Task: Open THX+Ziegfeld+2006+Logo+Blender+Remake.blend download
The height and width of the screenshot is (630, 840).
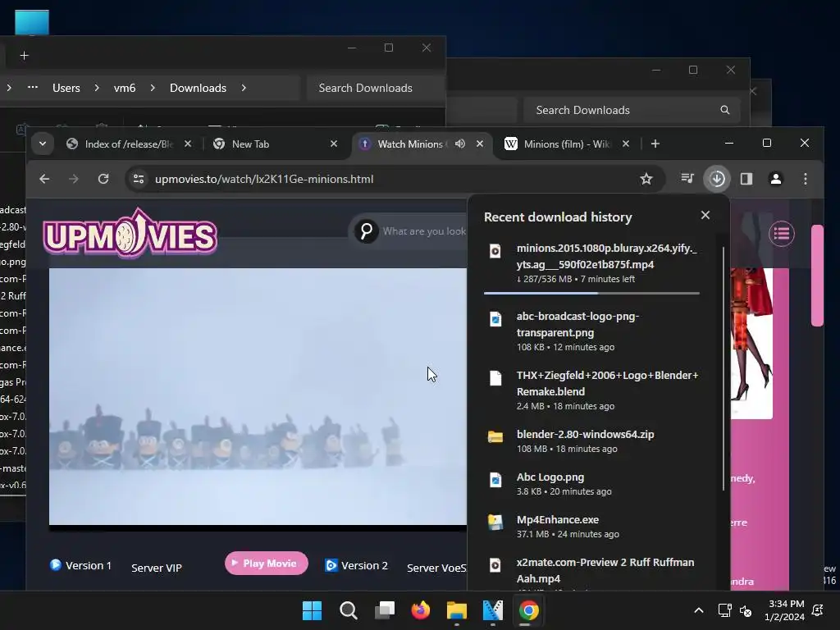Action: click(x=591, y=390)
